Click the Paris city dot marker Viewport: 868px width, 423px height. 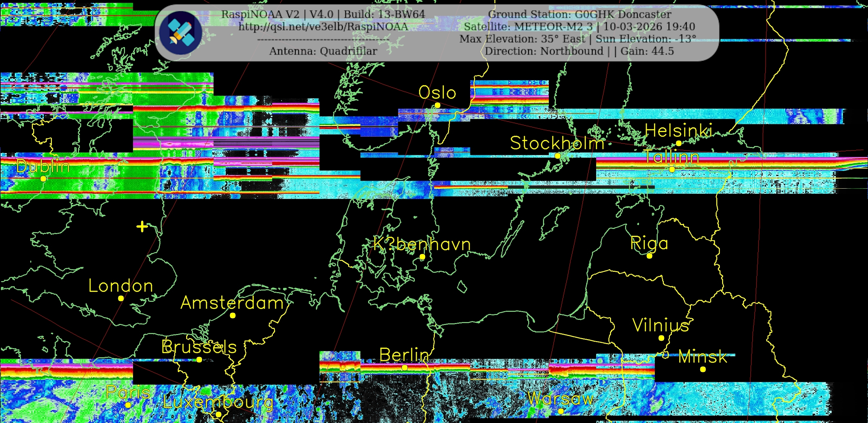pyautogui.click(x=128, y=405)
